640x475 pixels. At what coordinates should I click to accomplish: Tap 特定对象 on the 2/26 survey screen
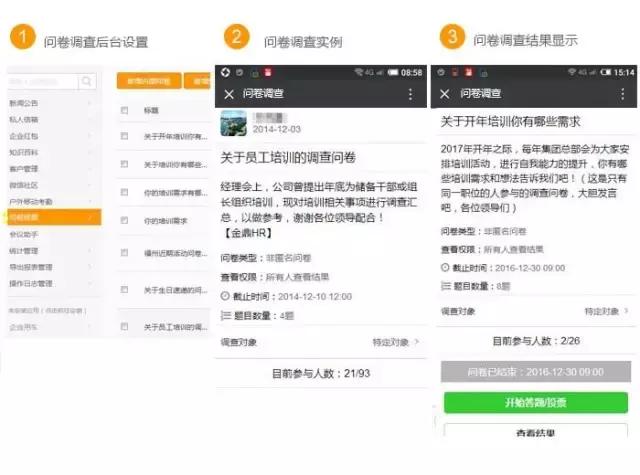point(602,311)
